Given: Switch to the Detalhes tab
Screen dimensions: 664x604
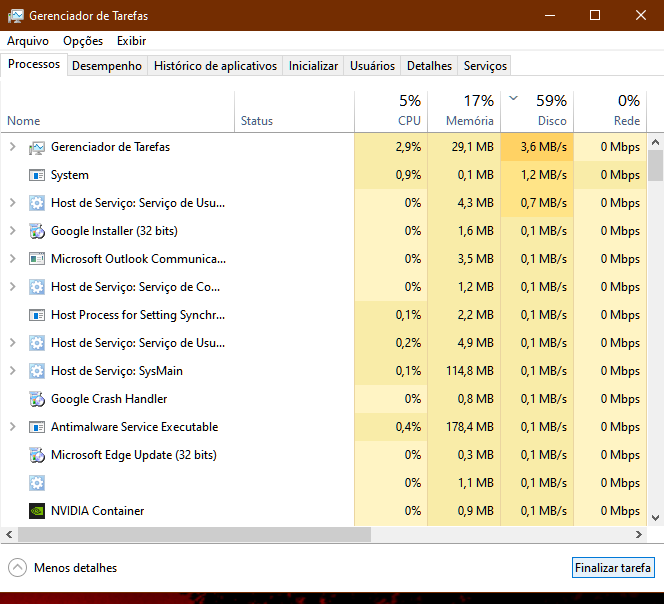Looking at the screenshot, I should tap(429, 66).
